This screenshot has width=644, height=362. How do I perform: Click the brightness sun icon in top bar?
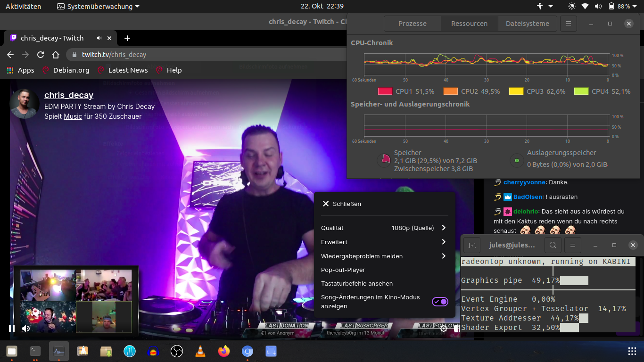[572, 7]
